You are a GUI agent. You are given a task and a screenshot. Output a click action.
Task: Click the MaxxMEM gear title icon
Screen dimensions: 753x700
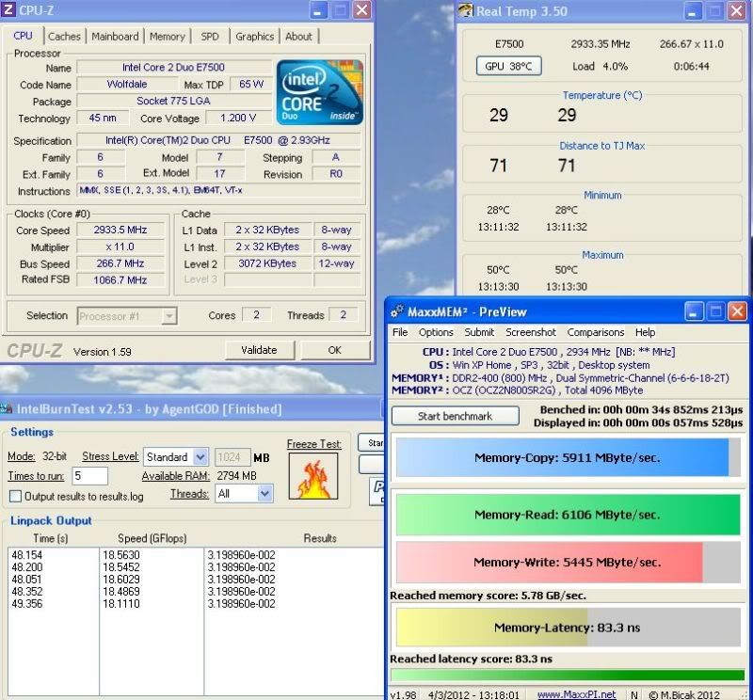click(396, 311)
